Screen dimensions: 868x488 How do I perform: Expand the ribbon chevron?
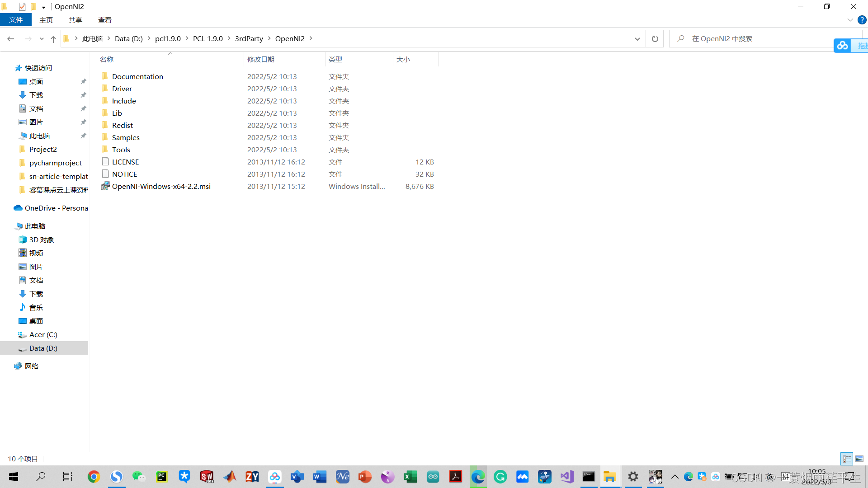[850, 20]
